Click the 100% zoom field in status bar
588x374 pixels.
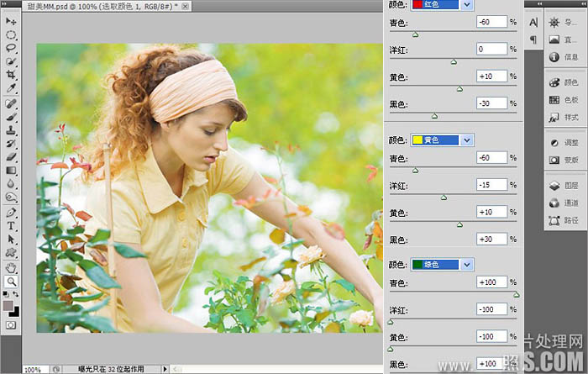35,370
